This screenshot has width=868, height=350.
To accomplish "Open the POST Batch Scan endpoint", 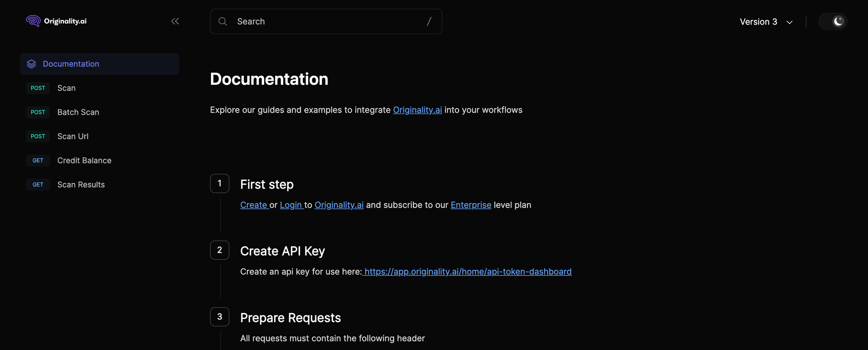I will point(100,112).
